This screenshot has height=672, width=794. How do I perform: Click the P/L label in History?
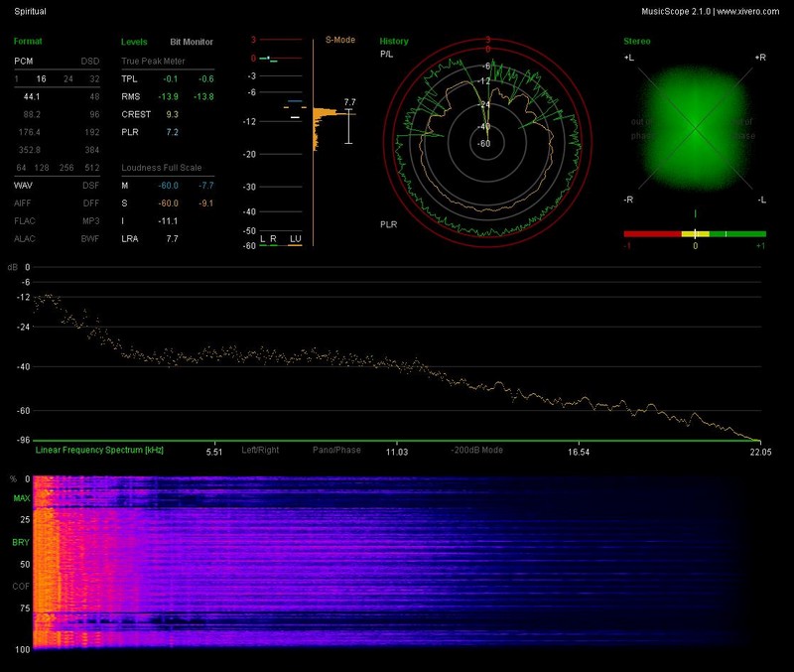click(386, 55)
